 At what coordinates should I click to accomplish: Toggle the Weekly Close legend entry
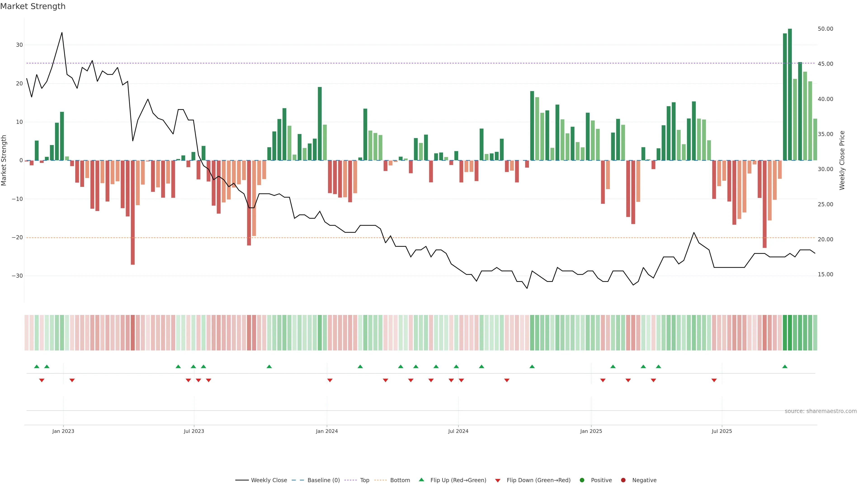[269, 480]
